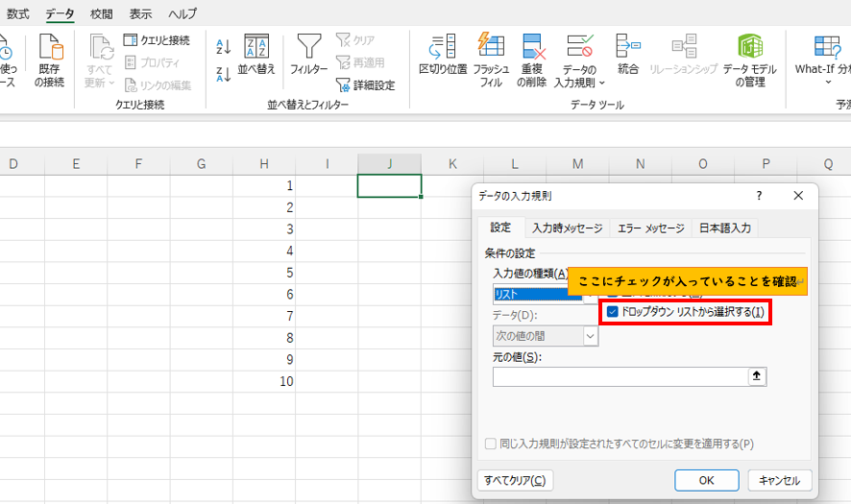Image resolution: width=851 pixels, height=504 pixels.
Task: Click the 区切り位置 (Text to Columns) icon
Action: (443, 47)
